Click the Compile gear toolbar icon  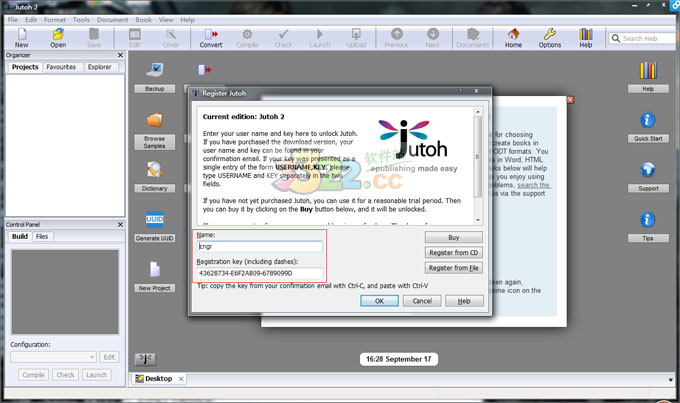pyautogui.click(x=247, y=38)
